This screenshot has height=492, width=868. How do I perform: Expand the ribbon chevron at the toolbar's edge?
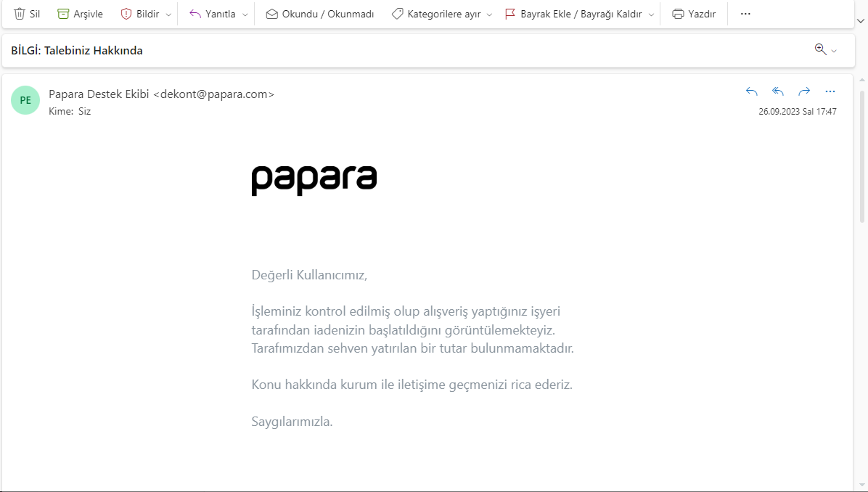pos(860,21)
